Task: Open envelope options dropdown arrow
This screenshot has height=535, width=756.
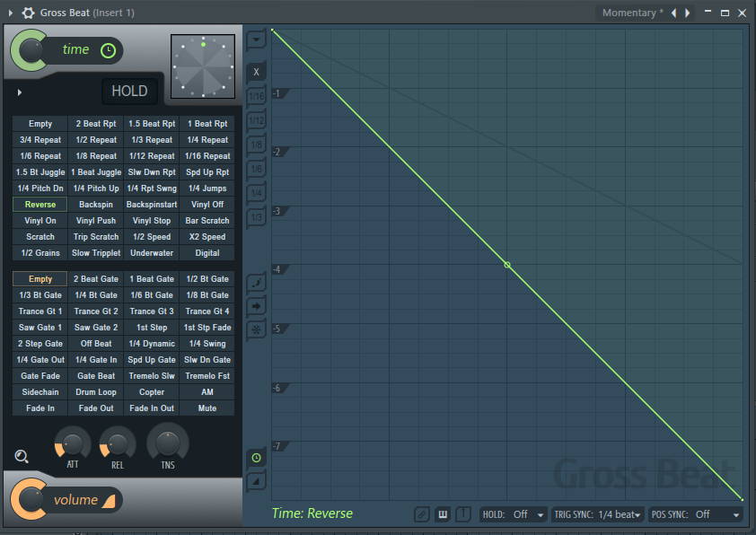Action: [x=256, y=39]
